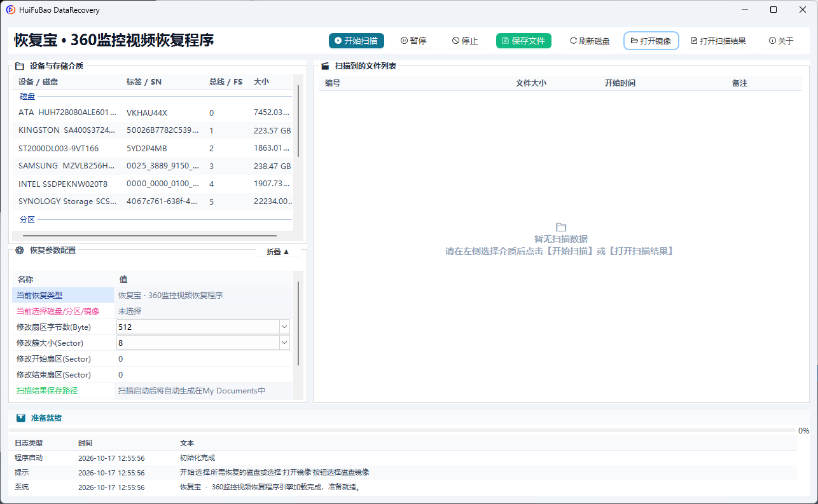The image size is (818, 504).
Task: Click the 刷新磁盘 refresh disks button
Action: point(590,41)
